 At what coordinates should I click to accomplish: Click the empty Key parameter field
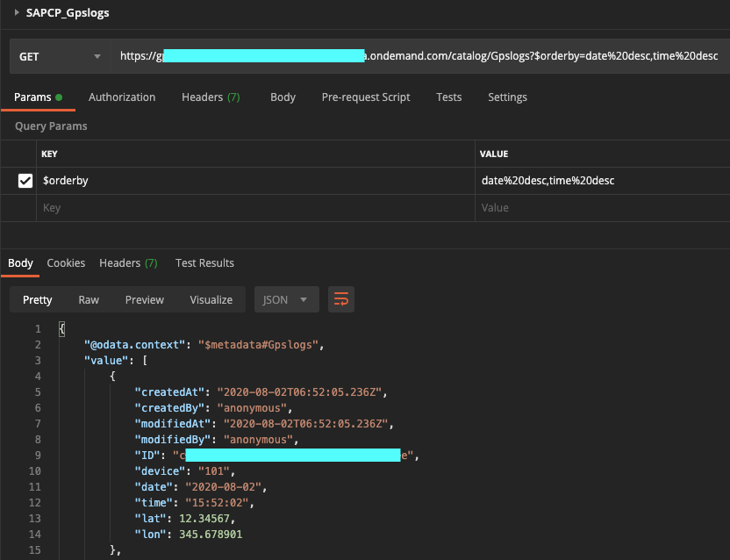255,208
